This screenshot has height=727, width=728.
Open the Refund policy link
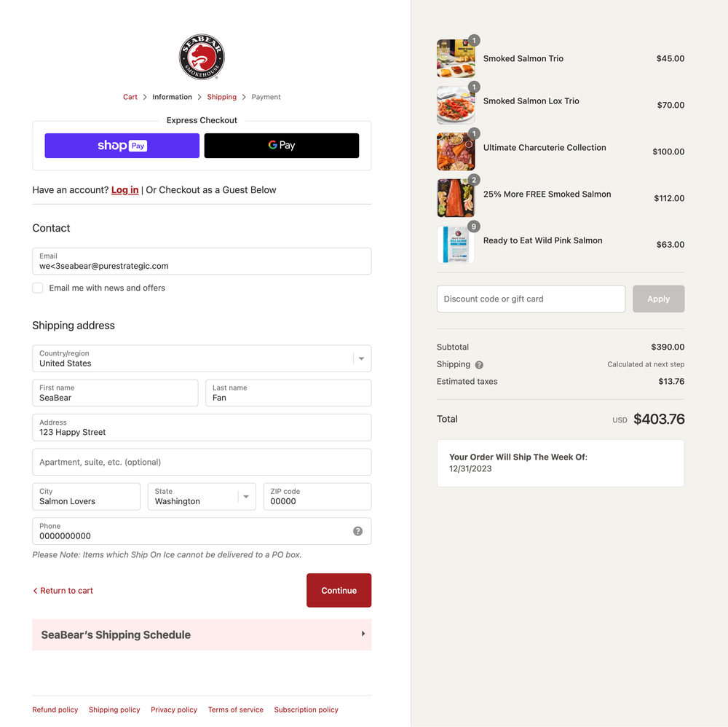point(55,710)
